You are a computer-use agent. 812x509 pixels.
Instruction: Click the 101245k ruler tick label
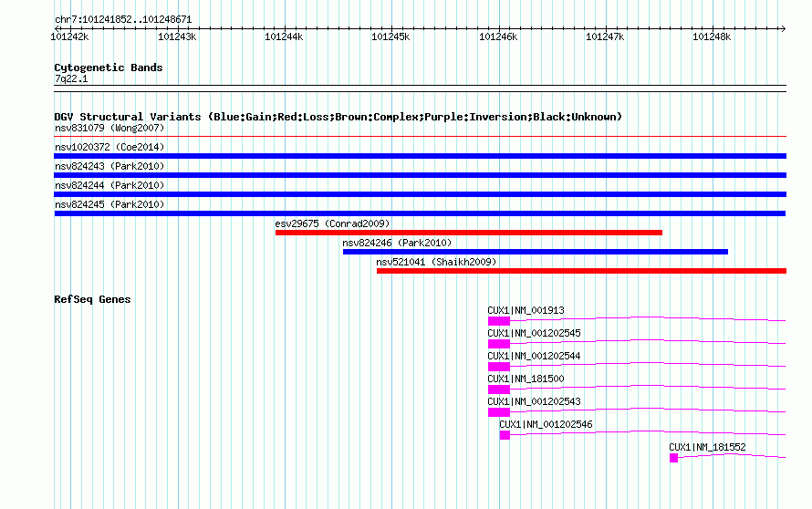click(390, 36)
